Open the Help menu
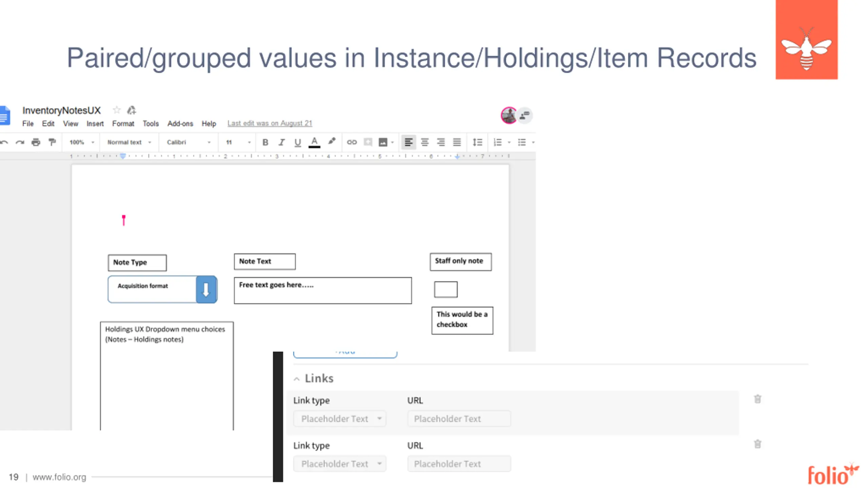The image size is (868, 488). (x=209, y=124)
